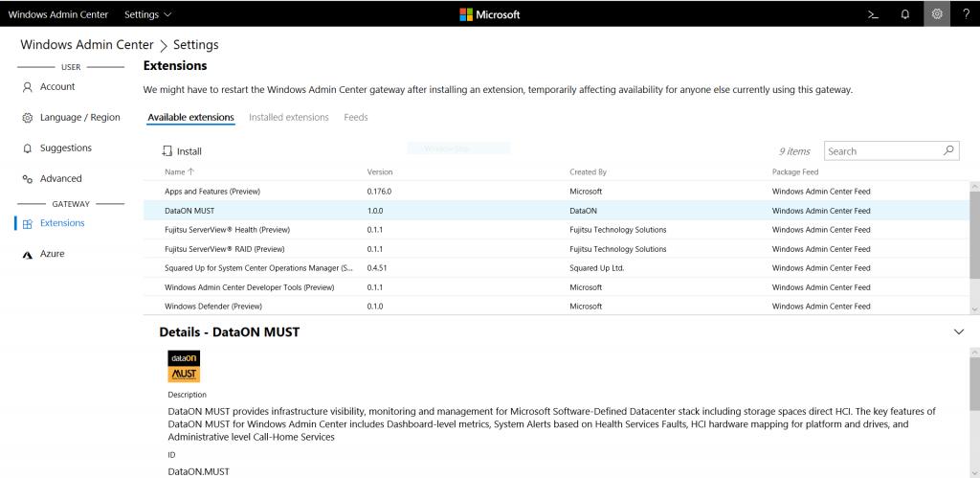Click version 0.4.51 cell

point(377,268)
